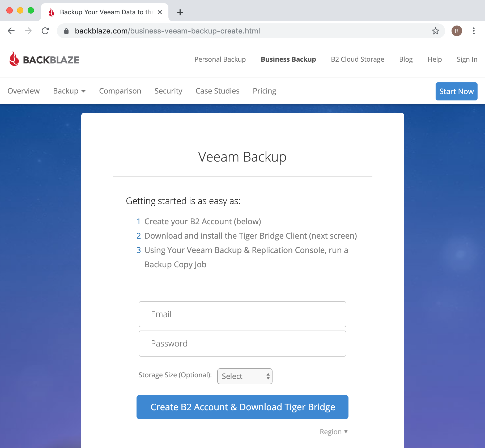Screen dimensions: 485x448
Task: Click the red close window button
Action: coord(10,10)
